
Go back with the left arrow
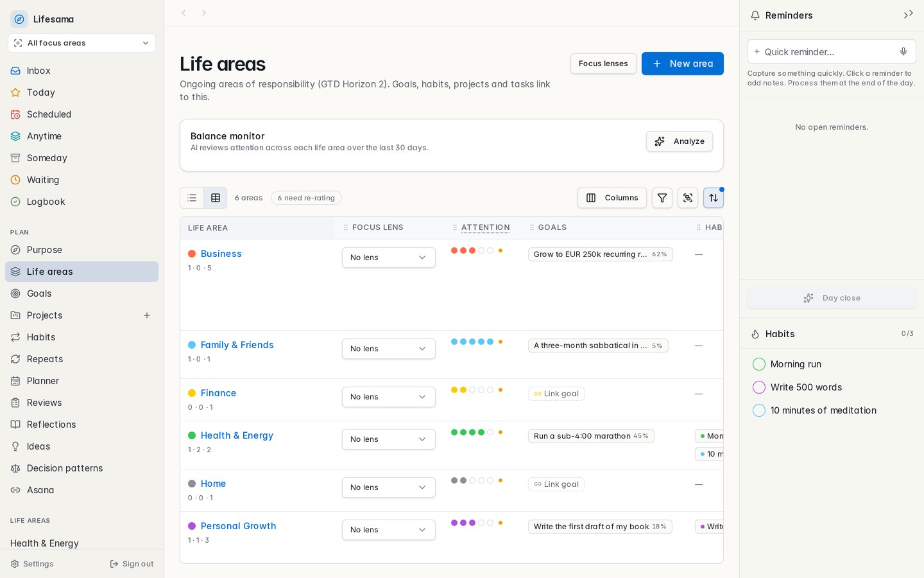click(x=184, y=13)
